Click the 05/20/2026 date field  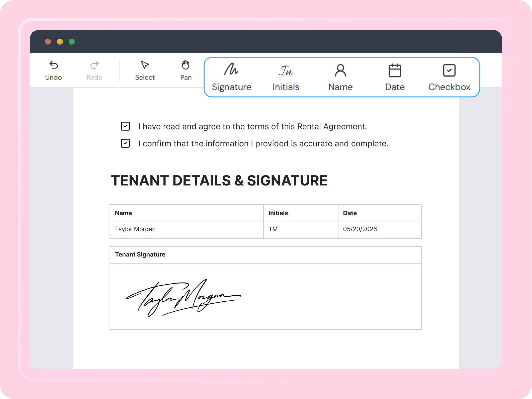(380, 229)
